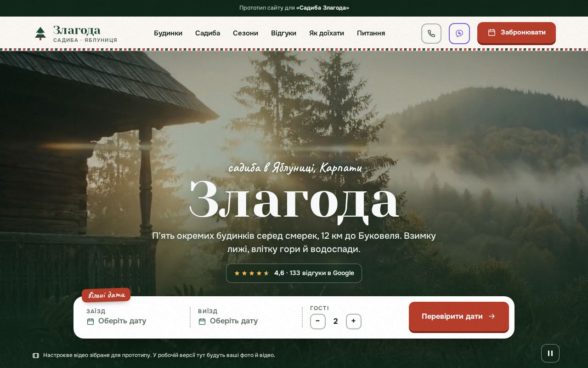This screenshot has height=368, width=588.
Task: Pause the background video
Action: (550, 353)
